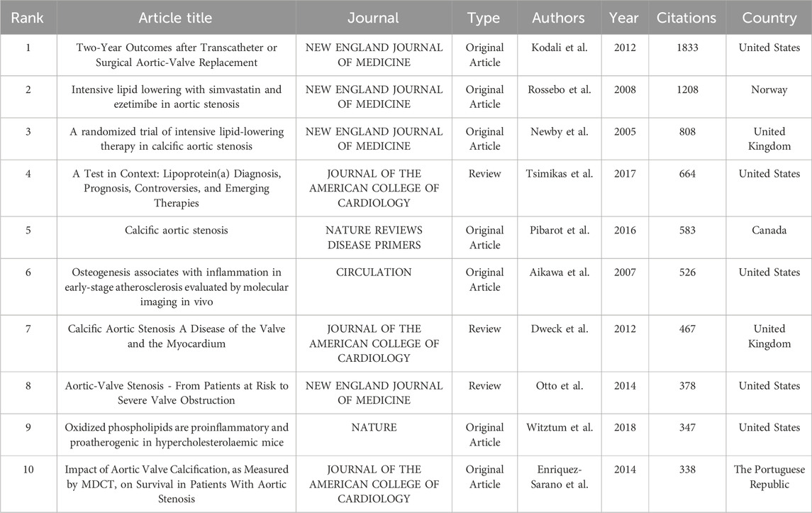This screenshot has height=513, width=812.
Task: Click citation count 808
Action: [x=687, y=131]
